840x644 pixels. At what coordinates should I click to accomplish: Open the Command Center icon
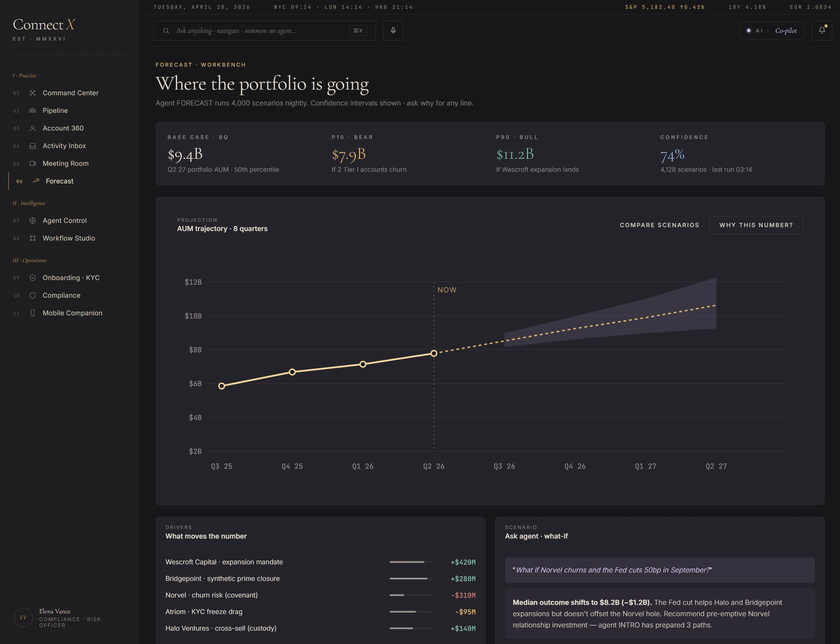[34, 93]
